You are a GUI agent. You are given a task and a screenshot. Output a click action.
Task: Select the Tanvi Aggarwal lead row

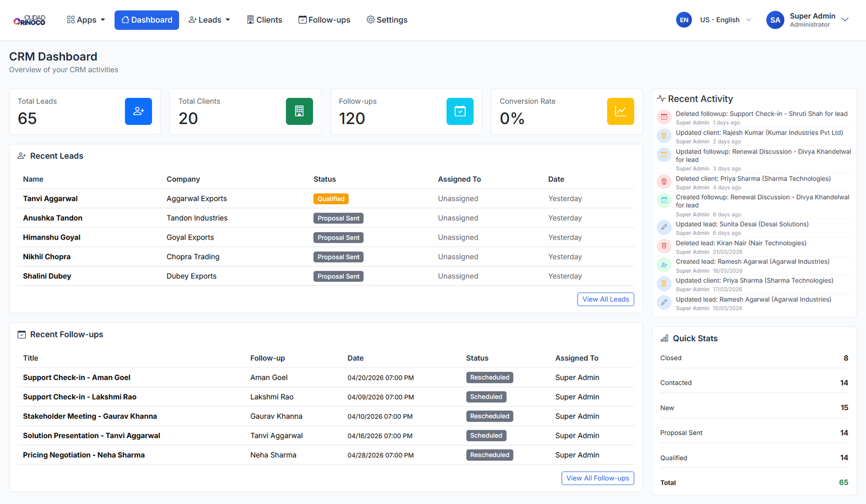pyautogui.click(x=50, y=198)
